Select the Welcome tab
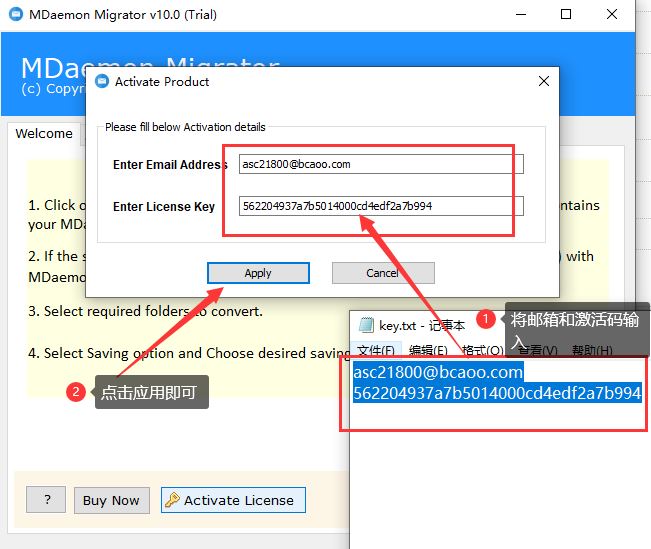This screenshot has width=651, height=549. point(44,134)
